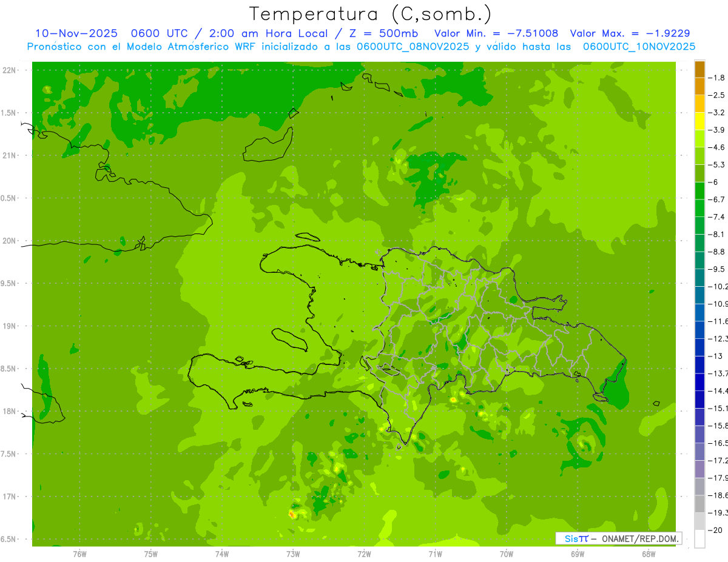The width and height of the screenshot is (728, 562).
Task: Click the 19N latitude label
Action: (x=10, y=326)
